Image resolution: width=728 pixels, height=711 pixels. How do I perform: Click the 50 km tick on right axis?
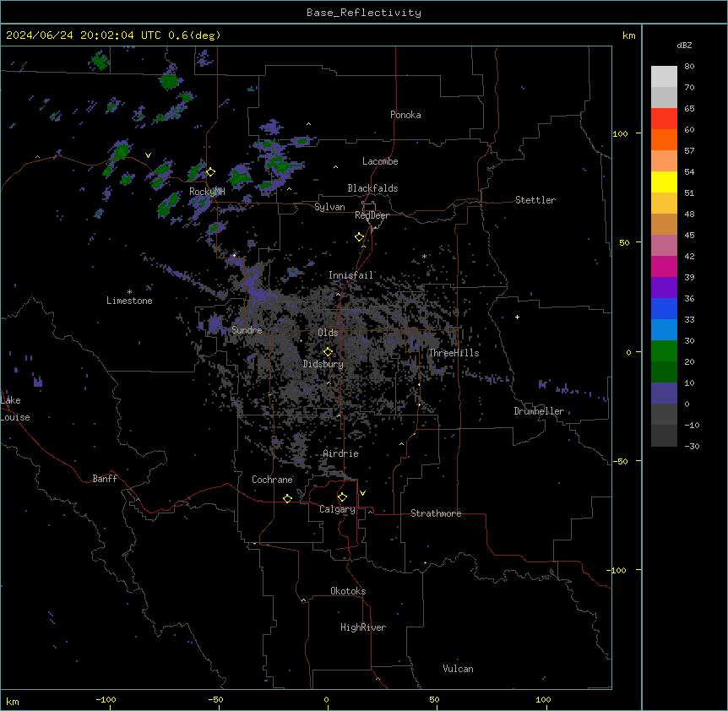[x=624, y=242]
